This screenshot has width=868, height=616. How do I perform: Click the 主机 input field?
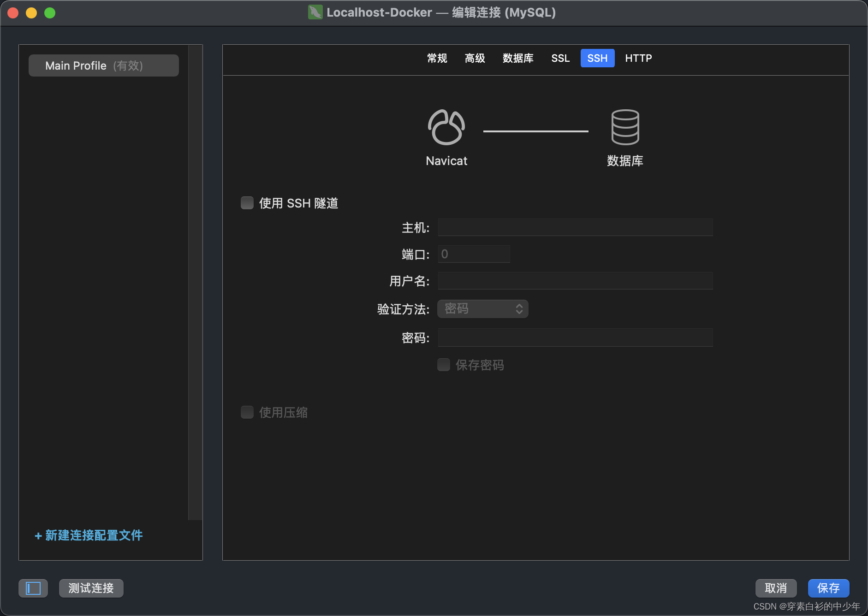click(x=575, y=227)
